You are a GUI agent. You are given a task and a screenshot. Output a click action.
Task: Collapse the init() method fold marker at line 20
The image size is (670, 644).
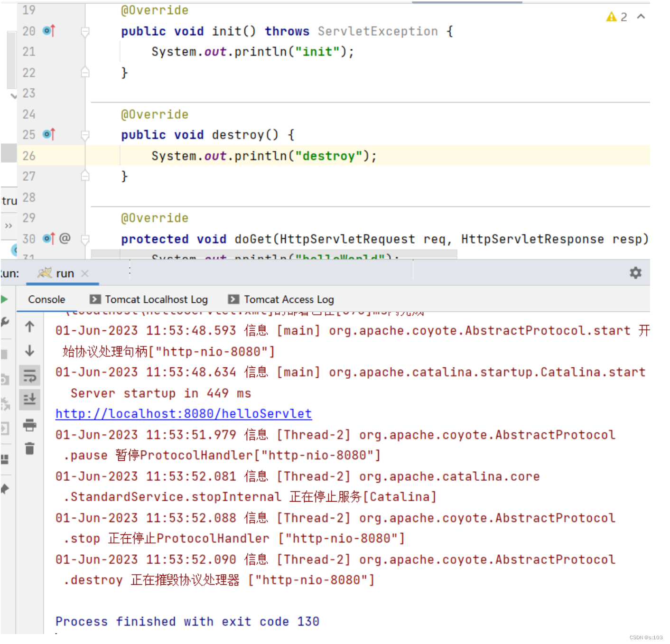(85, 32)
